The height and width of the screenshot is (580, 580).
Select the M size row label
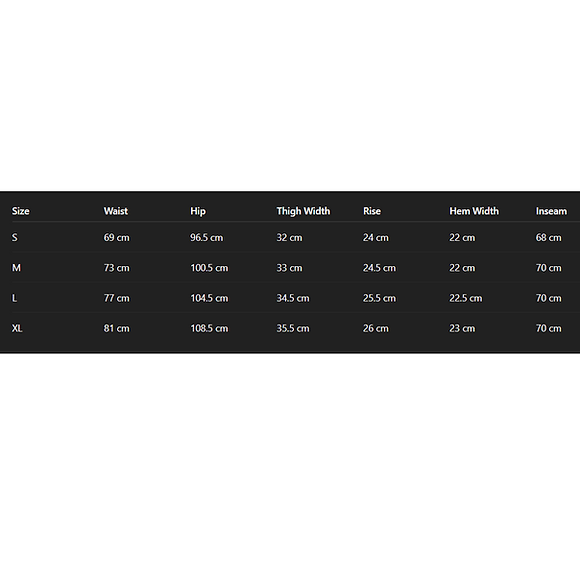(16, 268)
